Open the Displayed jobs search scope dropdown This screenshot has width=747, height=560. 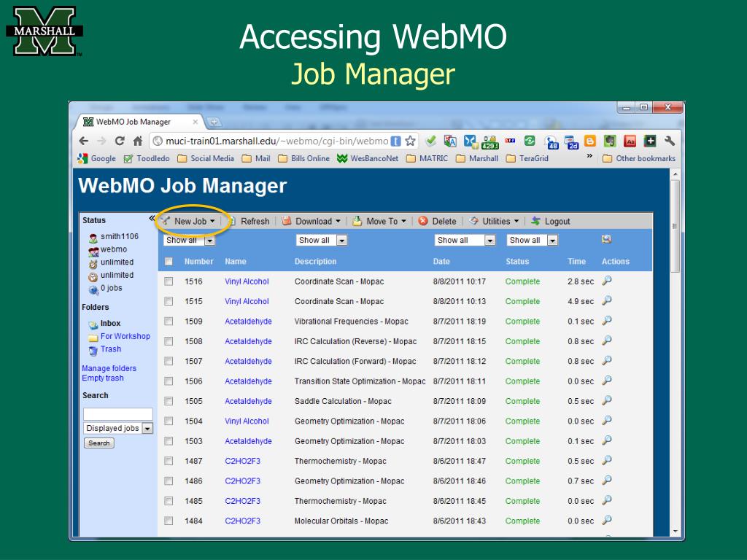118,428
